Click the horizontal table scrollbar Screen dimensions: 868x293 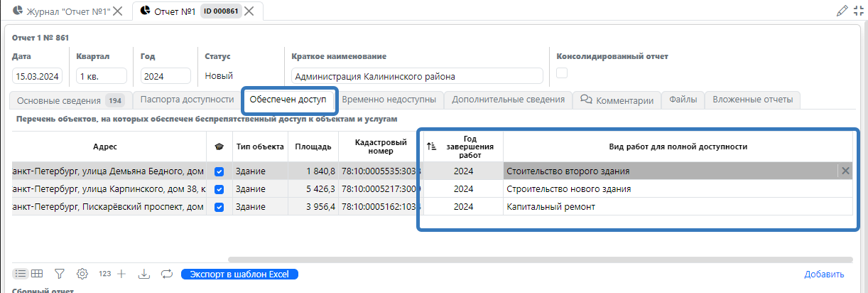coord(540,260)
